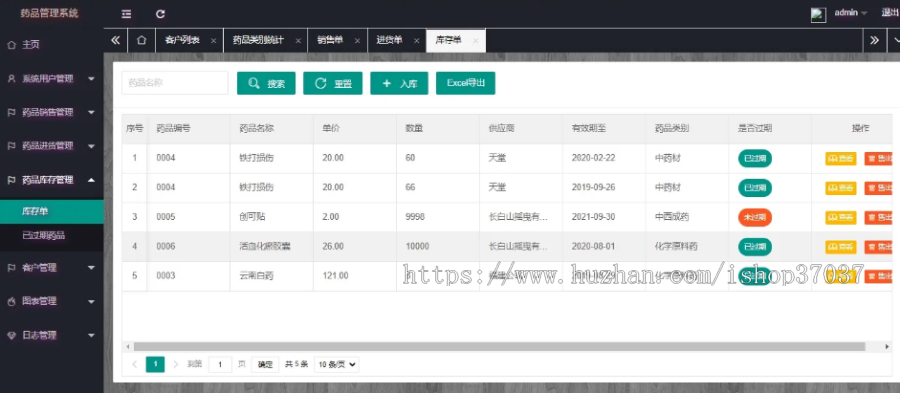This screenshot has height=393, width=900.
Task: Click the 云南白药 name cell
Action: point(272,276)
